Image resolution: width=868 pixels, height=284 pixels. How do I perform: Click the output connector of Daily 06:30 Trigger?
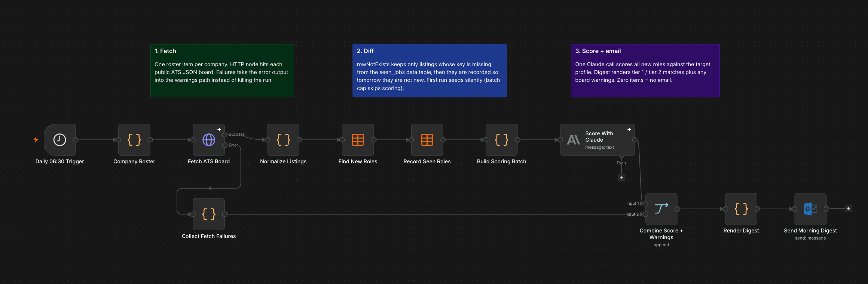[76, 140]
